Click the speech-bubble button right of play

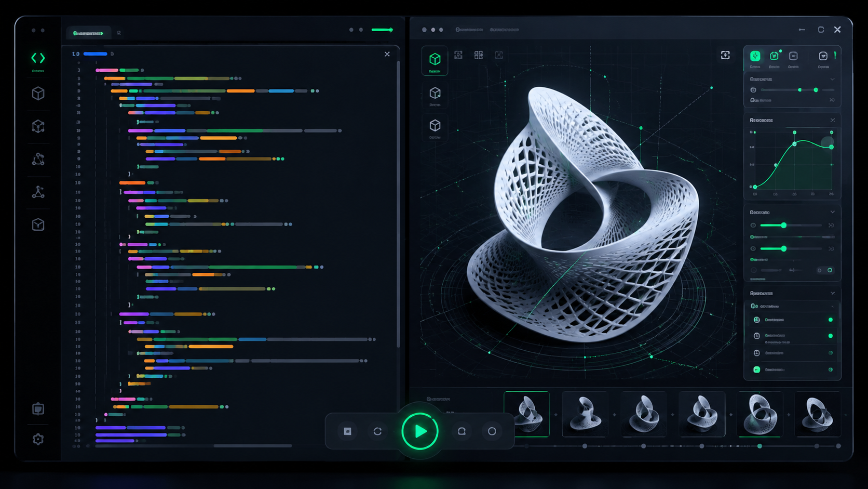462,431
